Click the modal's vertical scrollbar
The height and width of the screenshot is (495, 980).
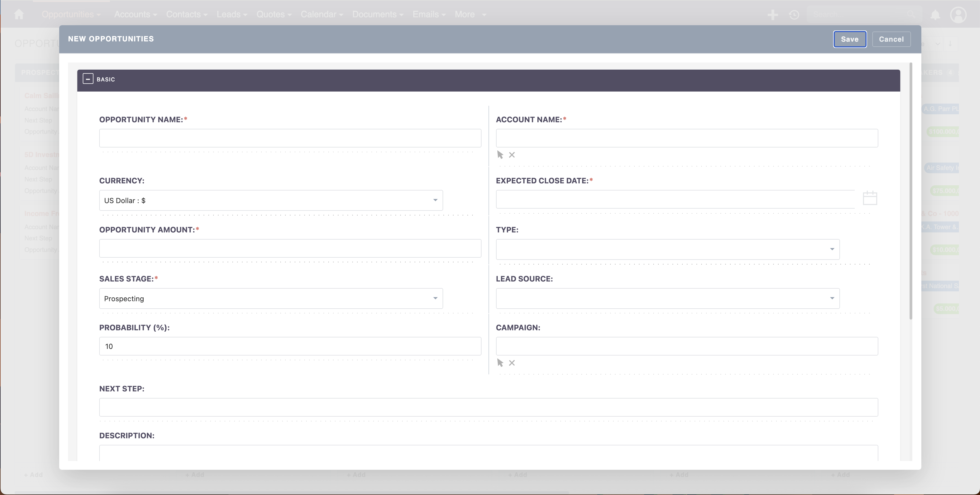[911, 191]
